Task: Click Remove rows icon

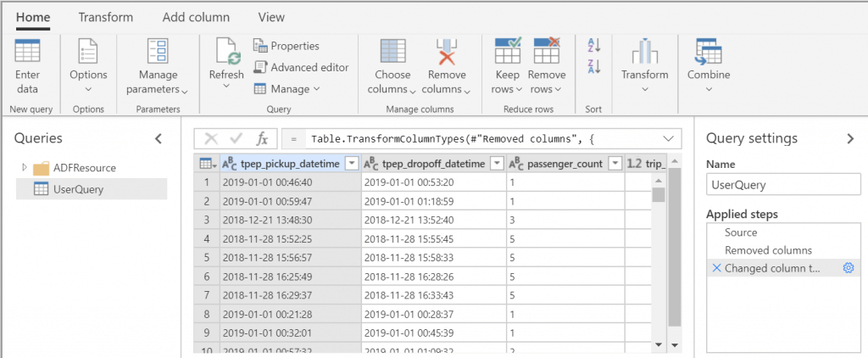Action: (x=547, y=50)
